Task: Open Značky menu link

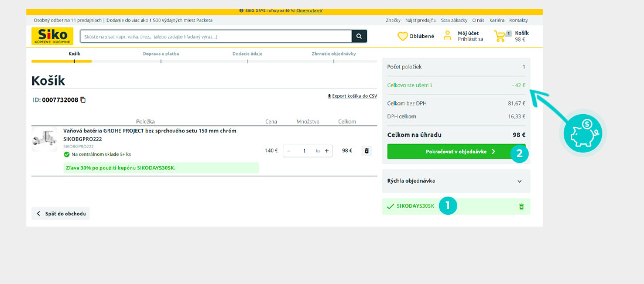Action: [x=393, y=20]
